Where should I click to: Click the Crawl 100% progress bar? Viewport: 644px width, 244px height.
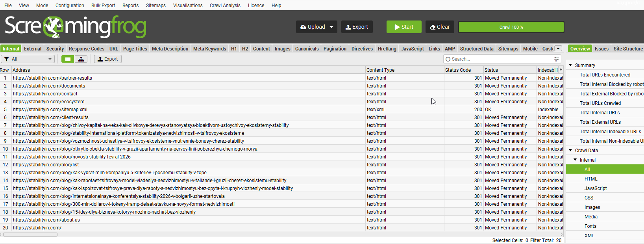click(511, 27)
